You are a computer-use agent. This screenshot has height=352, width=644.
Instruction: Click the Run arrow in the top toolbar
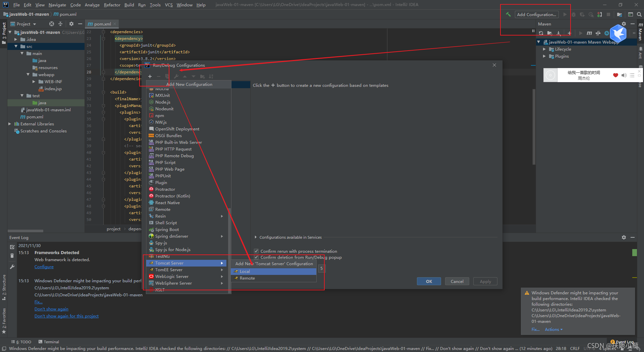point(565,14)
